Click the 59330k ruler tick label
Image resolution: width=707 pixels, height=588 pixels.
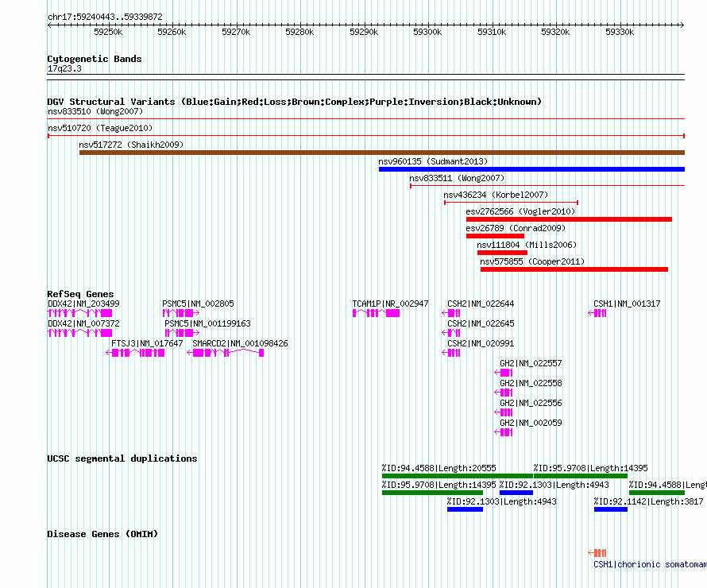620,32
